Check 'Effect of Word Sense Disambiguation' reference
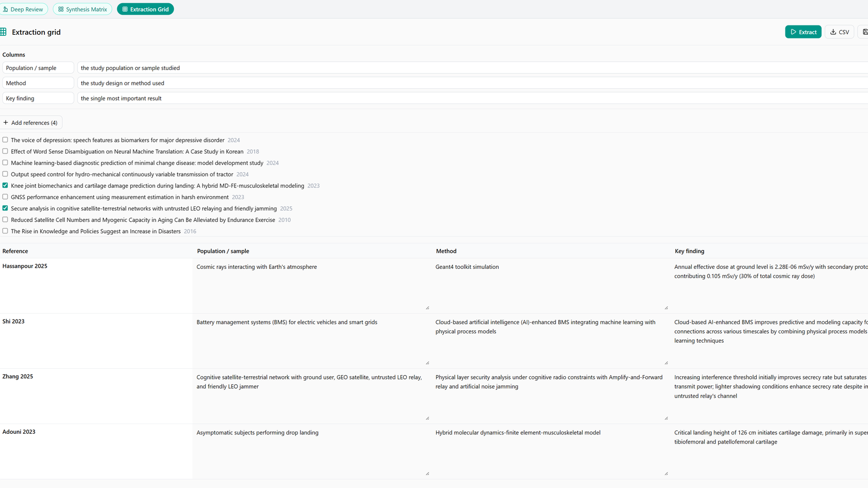The image size is (868, 488). click(x=5, y=151)
